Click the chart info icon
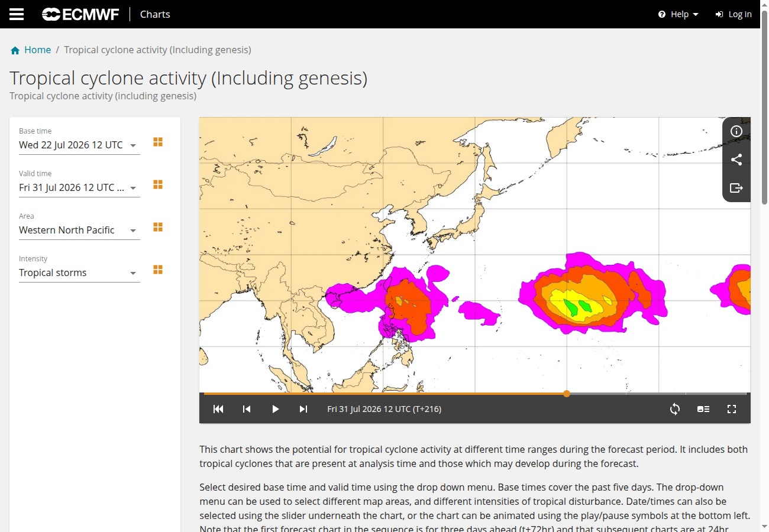 coord(736,131)
